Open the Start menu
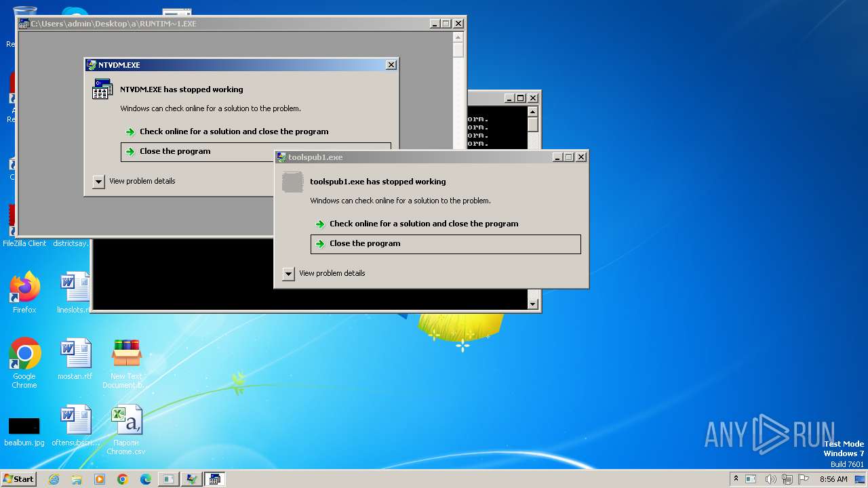 pyautogui.click(x=19, y=479)
